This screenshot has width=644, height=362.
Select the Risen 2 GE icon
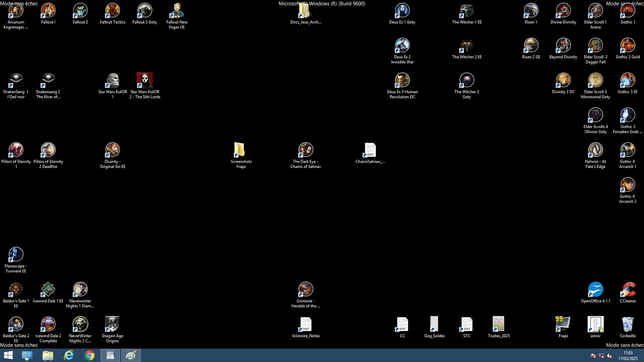[x=531, y=45]
